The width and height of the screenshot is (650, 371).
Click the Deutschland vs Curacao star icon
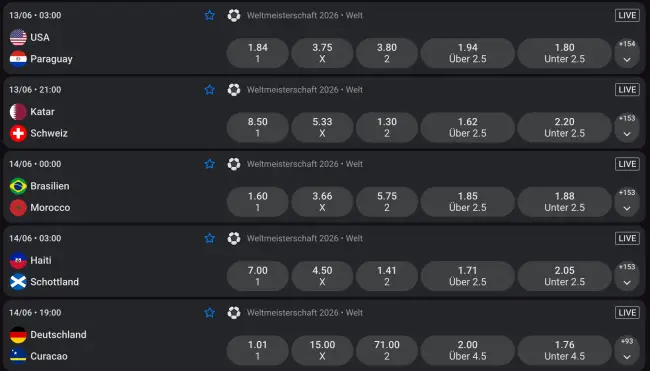[x=210, y=312]
